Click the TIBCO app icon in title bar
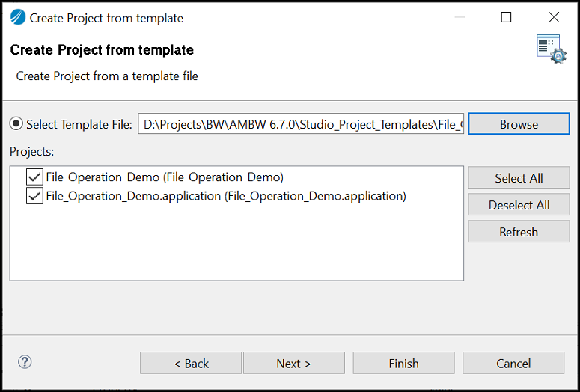Image resolution: width=580 pixels, height=392 pixels. [x=18, y=17]
